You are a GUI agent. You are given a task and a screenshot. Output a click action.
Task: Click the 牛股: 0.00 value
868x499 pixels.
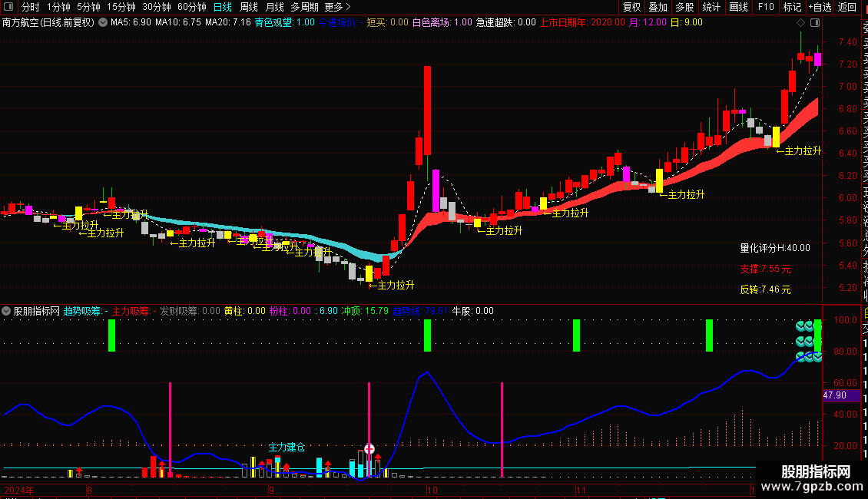click(x=472, y=311)
